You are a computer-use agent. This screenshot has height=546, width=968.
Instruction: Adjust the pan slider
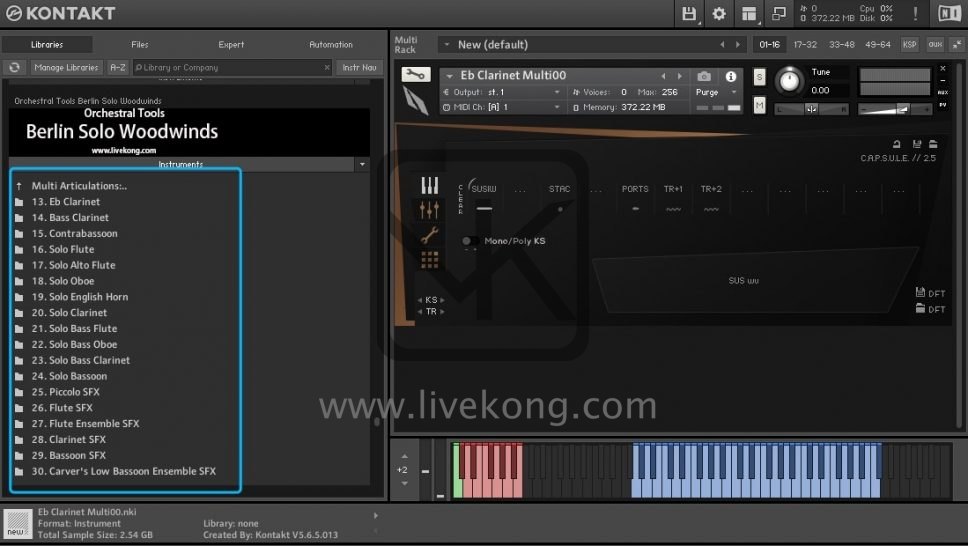click(811, 109)
